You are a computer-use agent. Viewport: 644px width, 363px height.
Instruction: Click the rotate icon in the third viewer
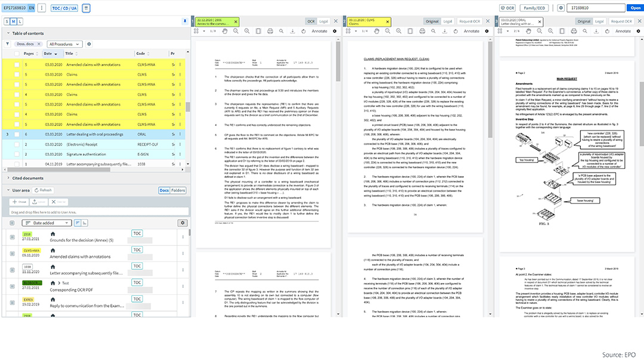[x=605, y=31]
